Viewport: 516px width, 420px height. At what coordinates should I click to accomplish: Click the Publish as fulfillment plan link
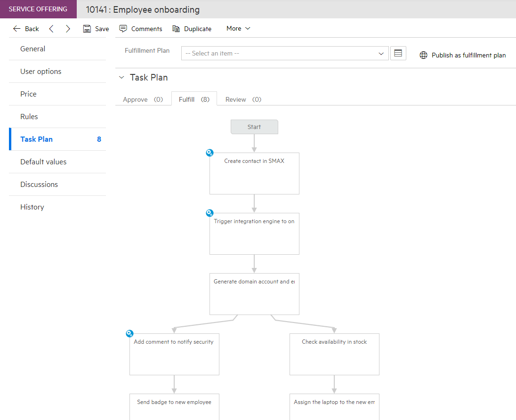pos(468,55)
